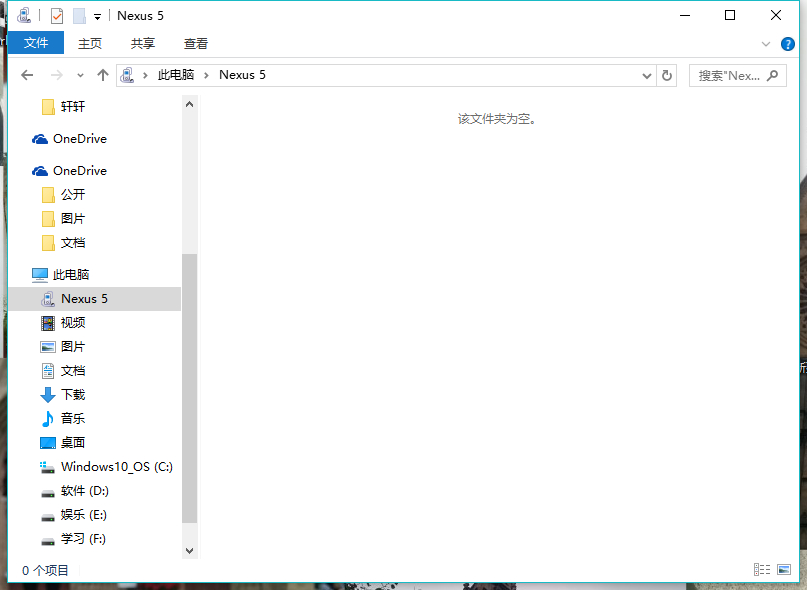This screenshot has width=807, height=590.
Task: Click the navigation pane scrollbar thumb
Action: tap(189, 389)
